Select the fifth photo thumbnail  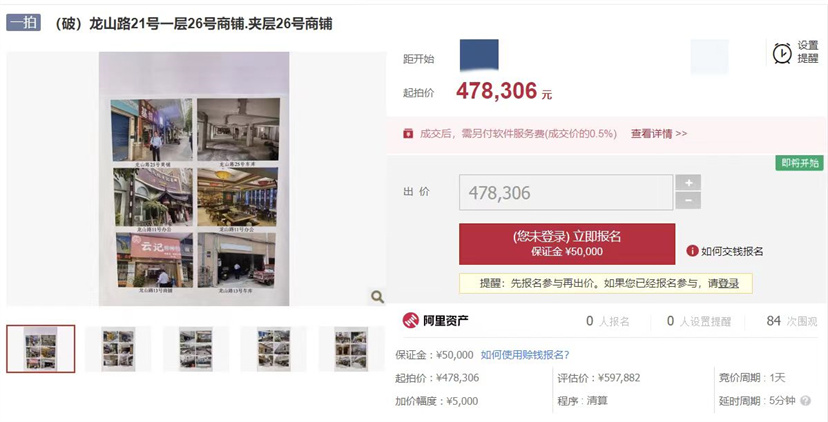(x=351, y=349)
